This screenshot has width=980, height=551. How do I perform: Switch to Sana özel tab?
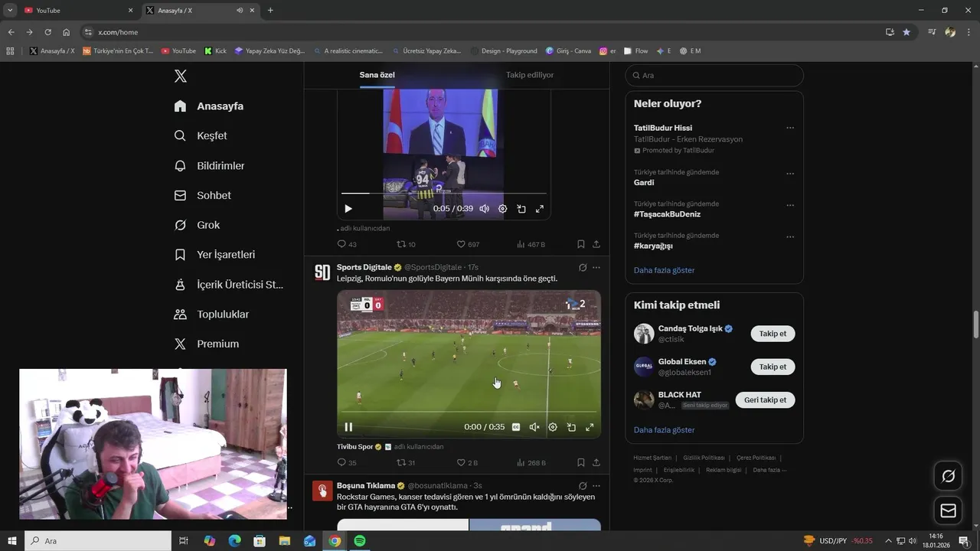pos(377,75)
